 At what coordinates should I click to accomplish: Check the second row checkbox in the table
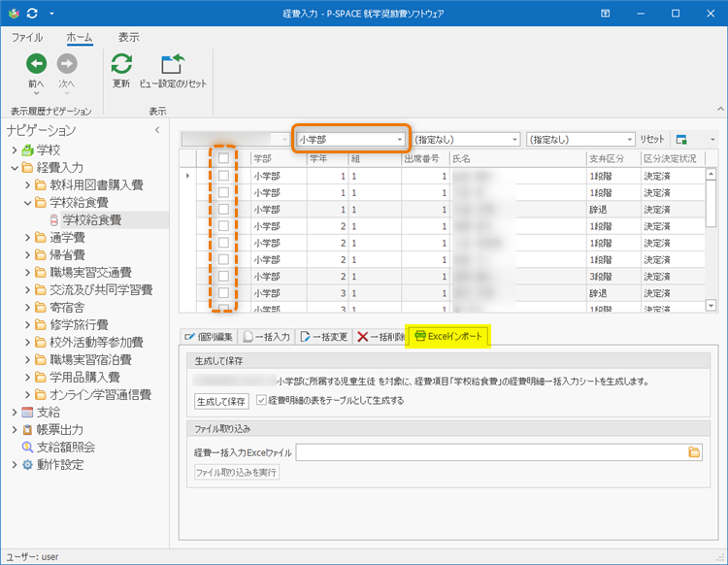point(223,192)
